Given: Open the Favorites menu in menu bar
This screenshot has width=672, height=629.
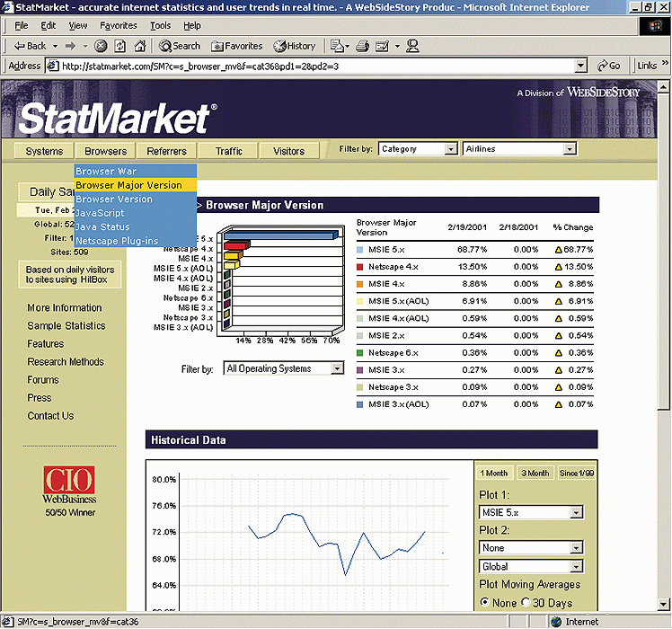Looking at the screenshot, I should pos(119,26).
